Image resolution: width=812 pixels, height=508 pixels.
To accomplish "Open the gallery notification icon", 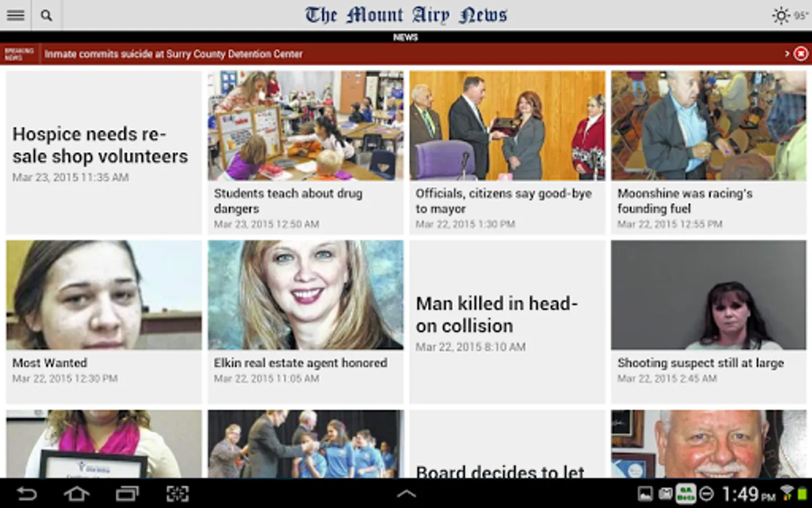I will pos(645,494).
